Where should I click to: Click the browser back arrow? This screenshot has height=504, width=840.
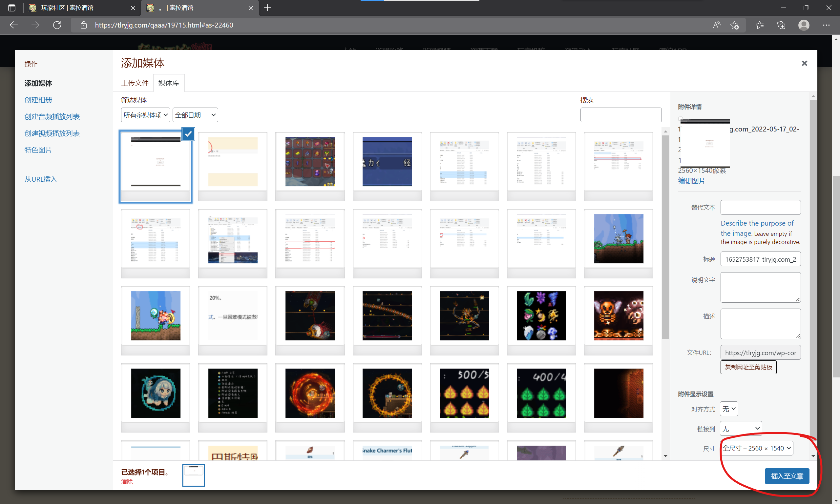[13, 25]
